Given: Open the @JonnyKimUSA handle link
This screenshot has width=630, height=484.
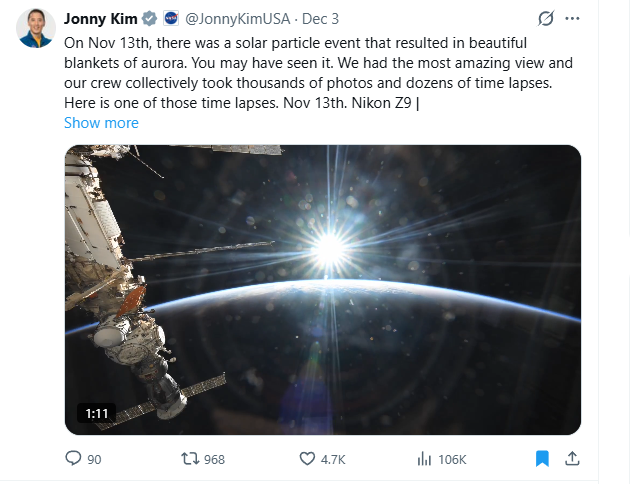Looking at the screenshot, I should (x=232, y=19).
